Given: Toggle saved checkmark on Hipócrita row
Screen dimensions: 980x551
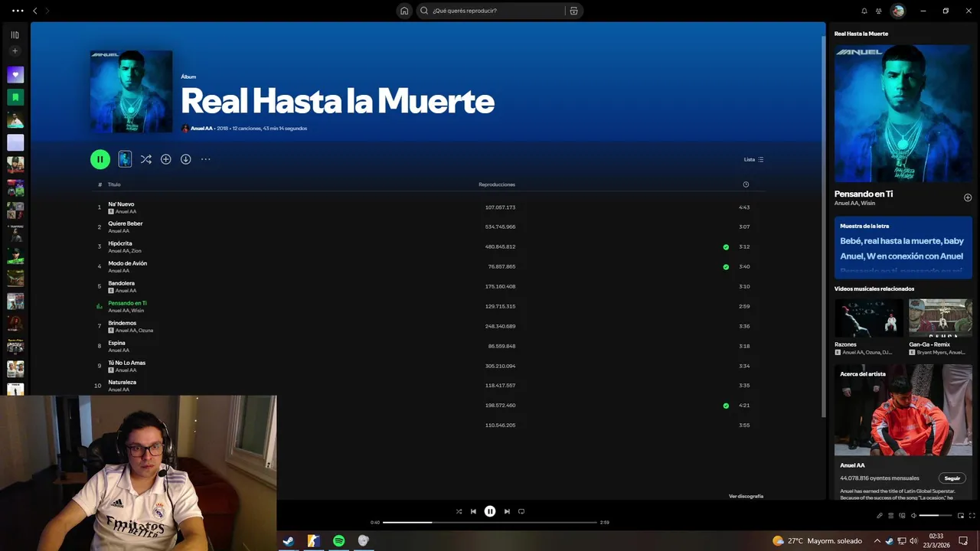Looking at the screenshot, I should tap(726, 247).
